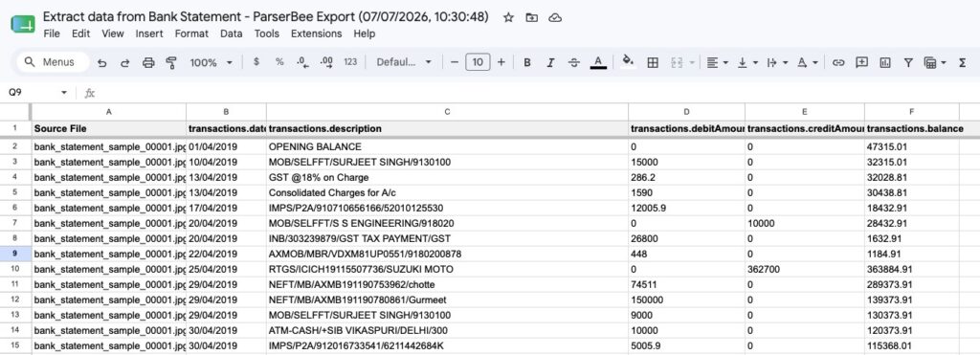
Task: Decrease font size with minus
Action: (x=455, y=62)
